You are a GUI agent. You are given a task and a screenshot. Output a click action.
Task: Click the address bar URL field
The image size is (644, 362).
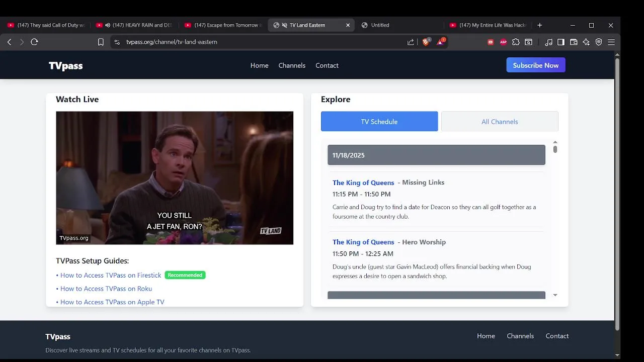click(262, 42)
